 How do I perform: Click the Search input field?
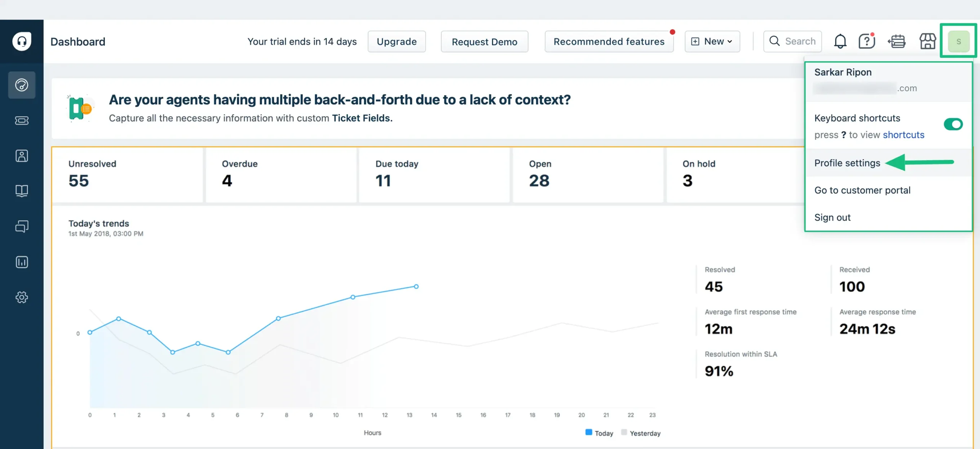(x=792, y=41)
